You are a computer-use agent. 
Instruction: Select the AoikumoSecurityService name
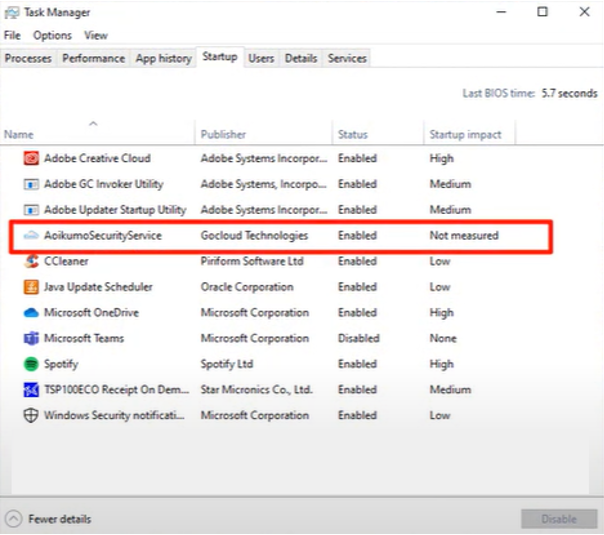tap(103, 235)
